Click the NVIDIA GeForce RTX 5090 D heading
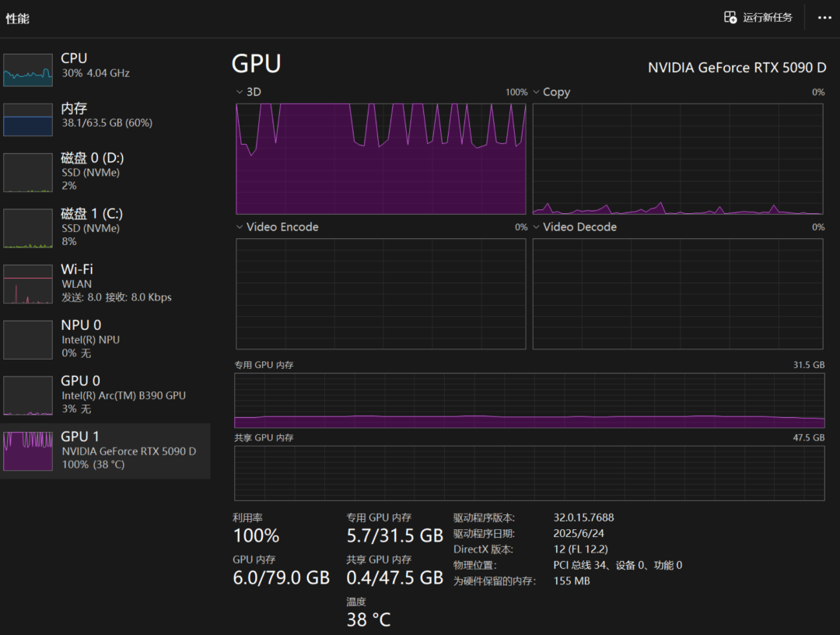Viewport: 840px width, 635px height. tap(737, 68)
